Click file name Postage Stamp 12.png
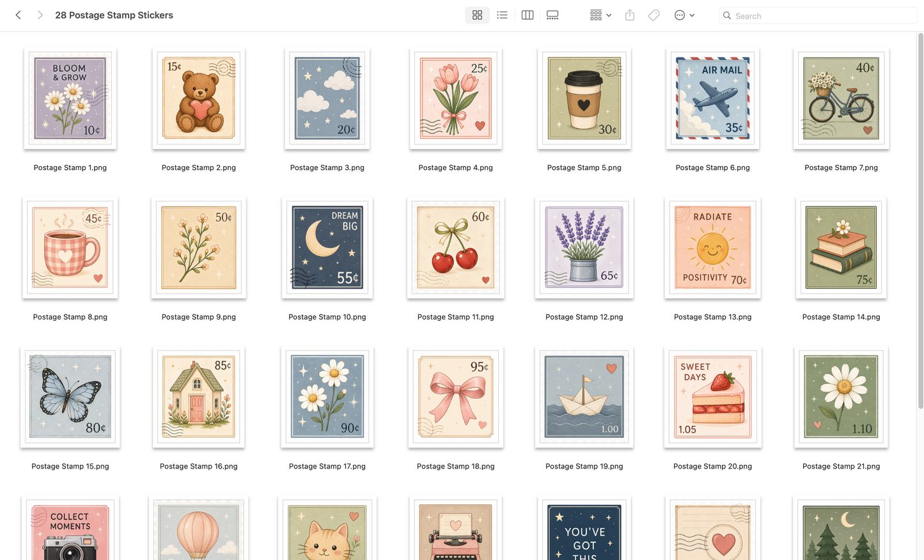Image resolution: width=924 pixels, height=560 pixels. click(x=584, y=317)
